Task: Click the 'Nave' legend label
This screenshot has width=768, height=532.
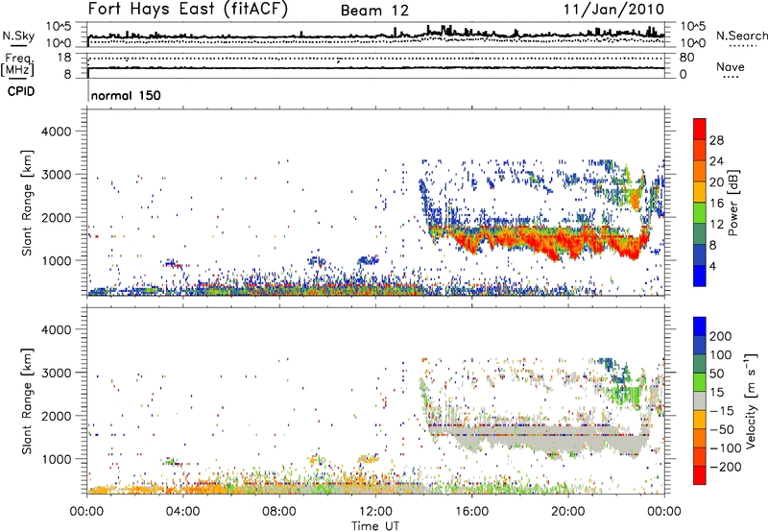Action: [x=731, y=66]
